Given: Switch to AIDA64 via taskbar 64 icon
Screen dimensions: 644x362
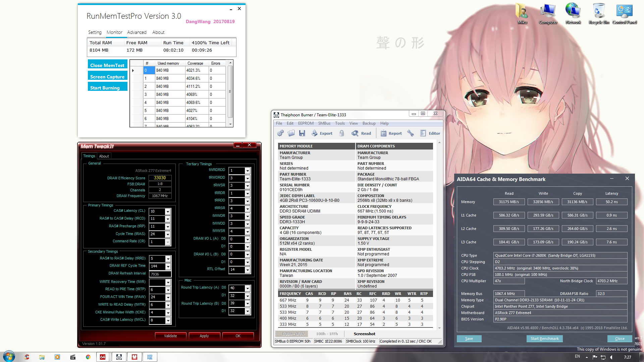Looking at the screenshot, I should (x=103, y=357).
